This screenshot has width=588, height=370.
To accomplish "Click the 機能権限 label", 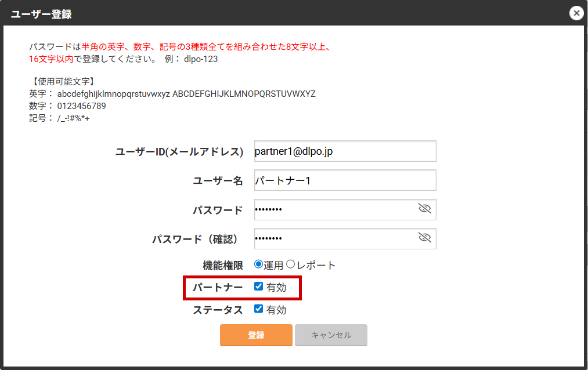I will [x=223, y=266].
